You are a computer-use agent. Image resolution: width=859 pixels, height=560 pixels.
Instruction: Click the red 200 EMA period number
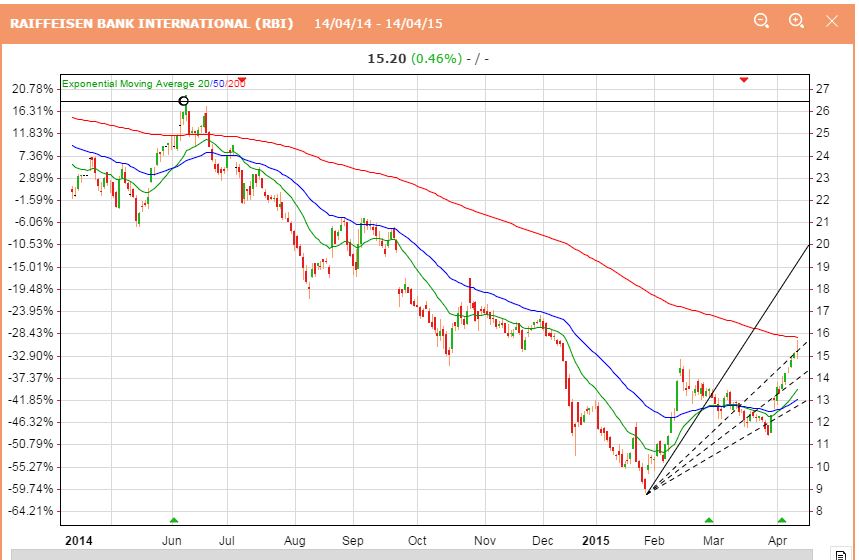coord(237,84)
